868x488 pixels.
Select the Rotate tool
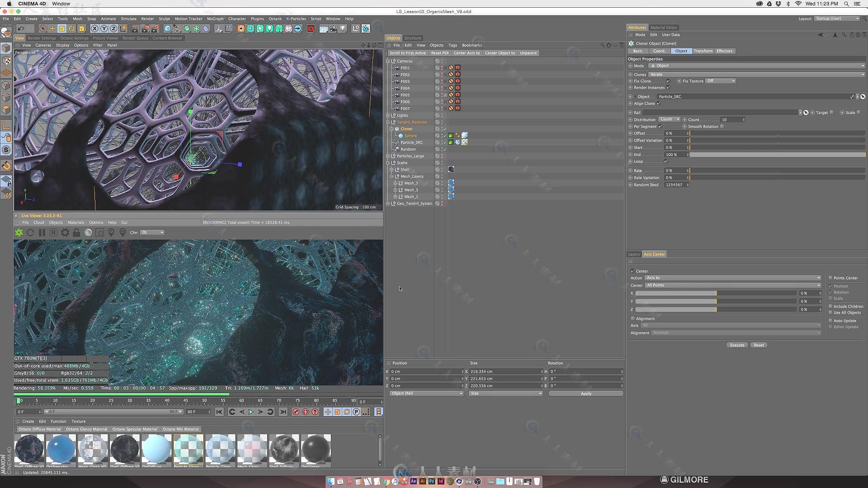point(71,28)
